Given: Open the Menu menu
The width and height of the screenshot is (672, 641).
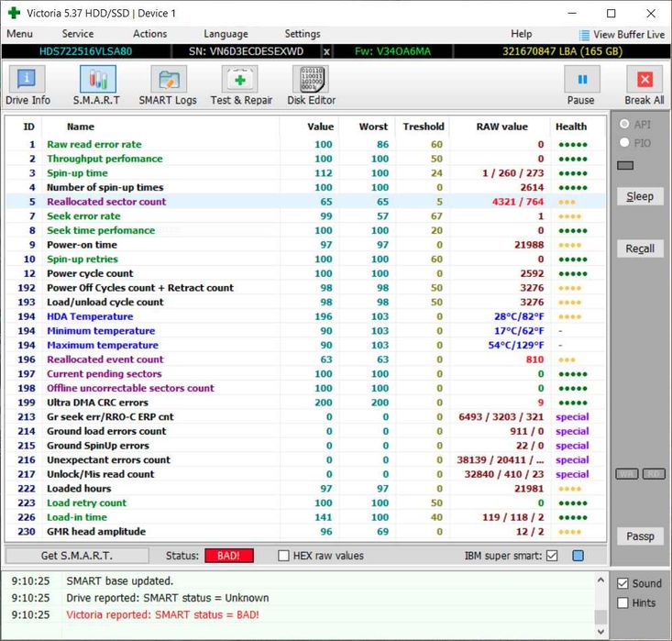Looking at the screenshot, I should [20, 34].
